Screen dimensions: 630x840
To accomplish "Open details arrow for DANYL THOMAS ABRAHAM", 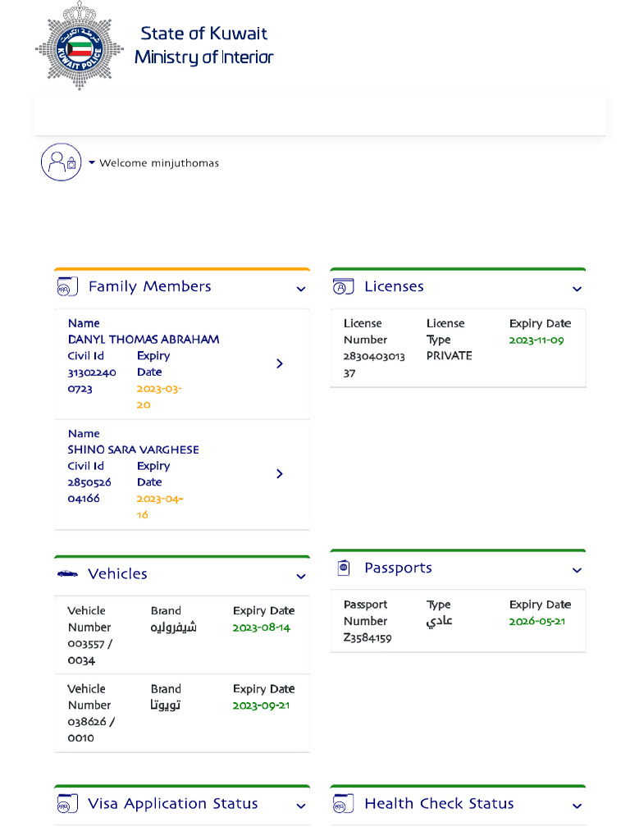I will [x=280, y=363].
